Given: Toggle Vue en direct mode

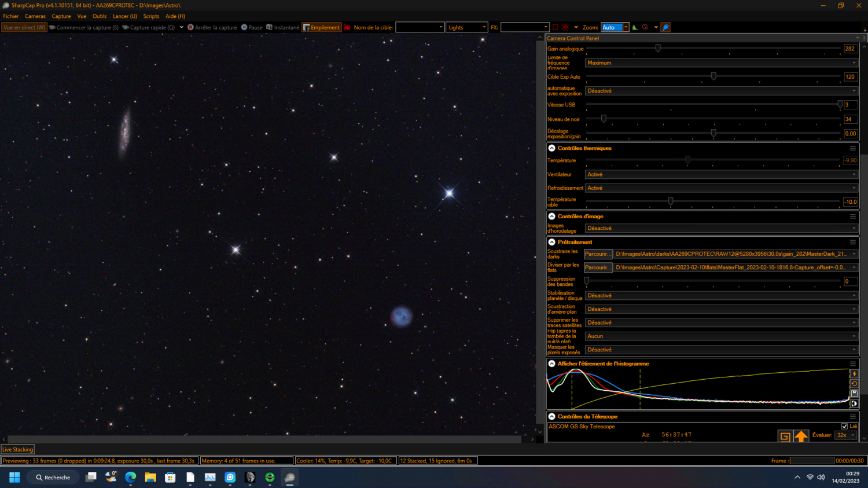Looking at the screenshot, I should click(x=24, y=27).
